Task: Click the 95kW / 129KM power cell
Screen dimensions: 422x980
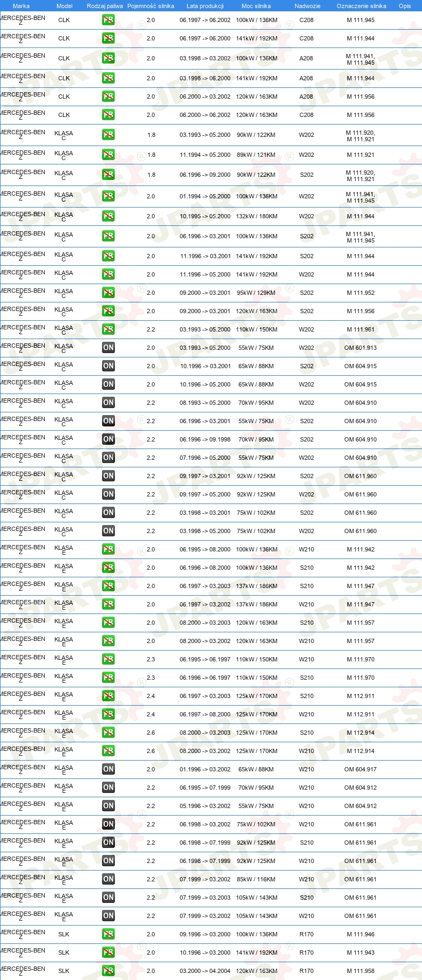Action: coord(256,293)
